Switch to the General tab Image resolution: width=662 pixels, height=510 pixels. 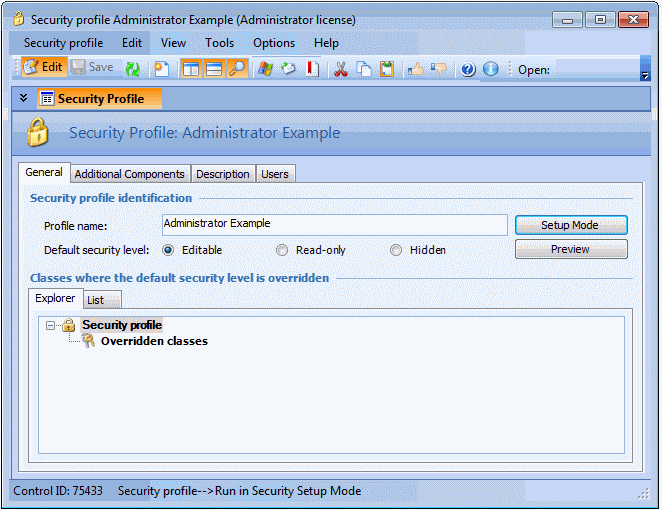[x=44, y=173]
